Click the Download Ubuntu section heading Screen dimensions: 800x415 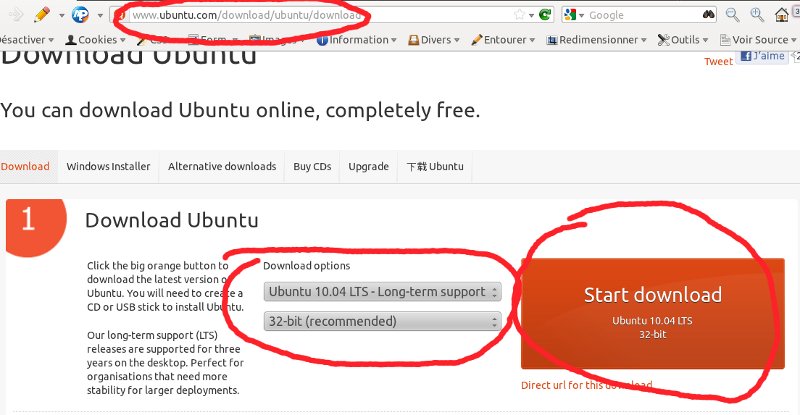point(172,221)
